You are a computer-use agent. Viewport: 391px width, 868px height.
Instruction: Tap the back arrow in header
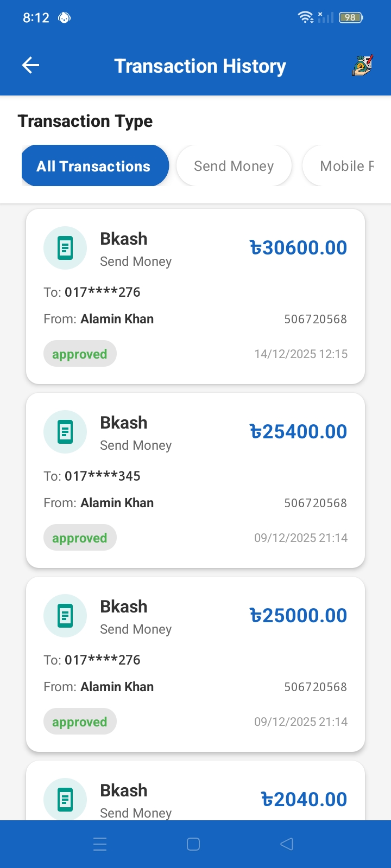(31, 66)
